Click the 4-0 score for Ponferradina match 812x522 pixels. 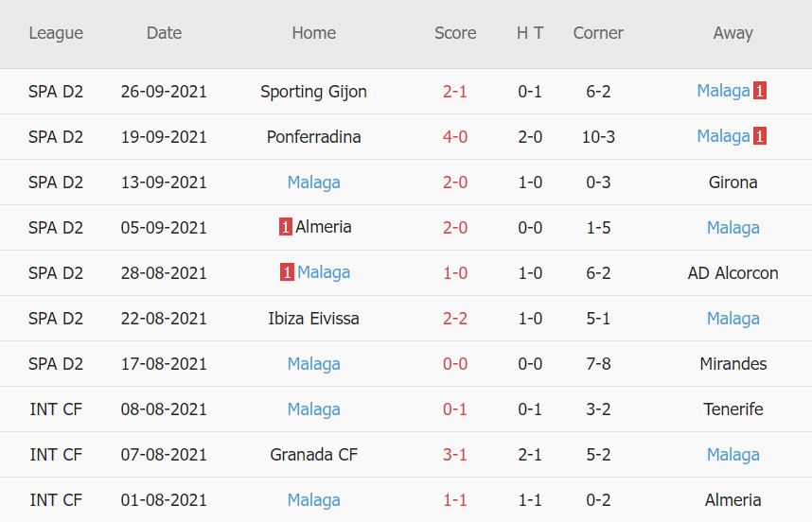[455, 137]
